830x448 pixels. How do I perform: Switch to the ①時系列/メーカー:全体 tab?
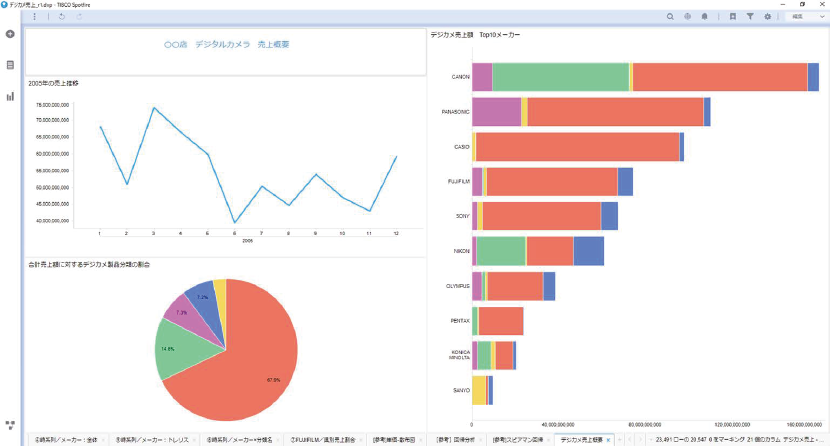66,440
